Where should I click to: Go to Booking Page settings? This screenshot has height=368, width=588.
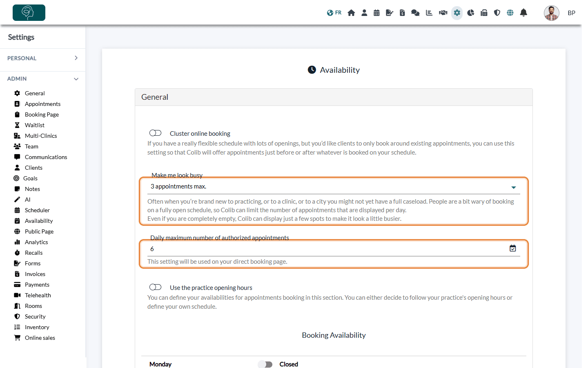point(42,114)
